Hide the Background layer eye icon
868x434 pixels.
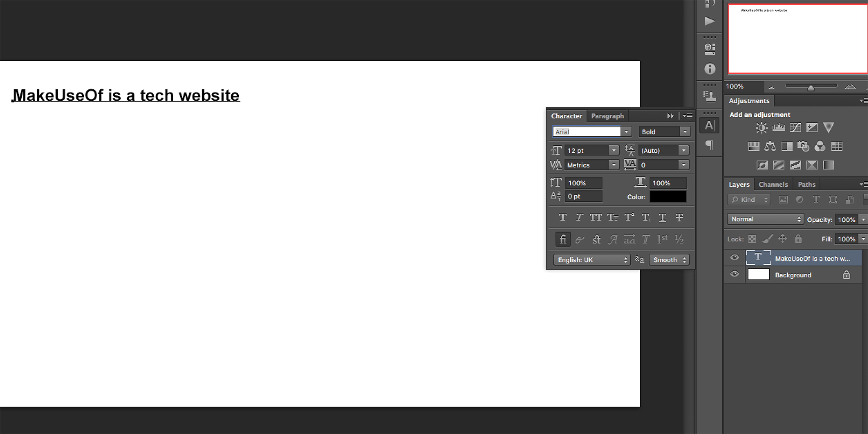734,274
